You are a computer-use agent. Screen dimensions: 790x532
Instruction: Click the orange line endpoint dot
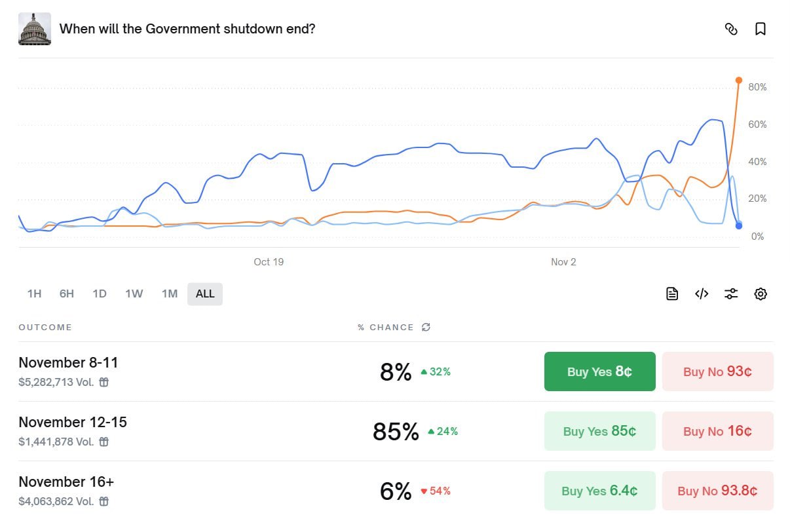click(x=739, y=80)
